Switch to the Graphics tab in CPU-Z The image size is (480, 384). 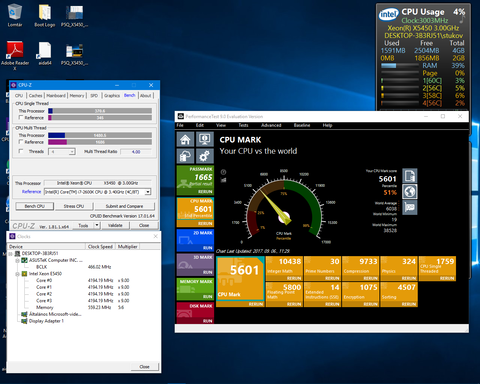pos(112,96)
